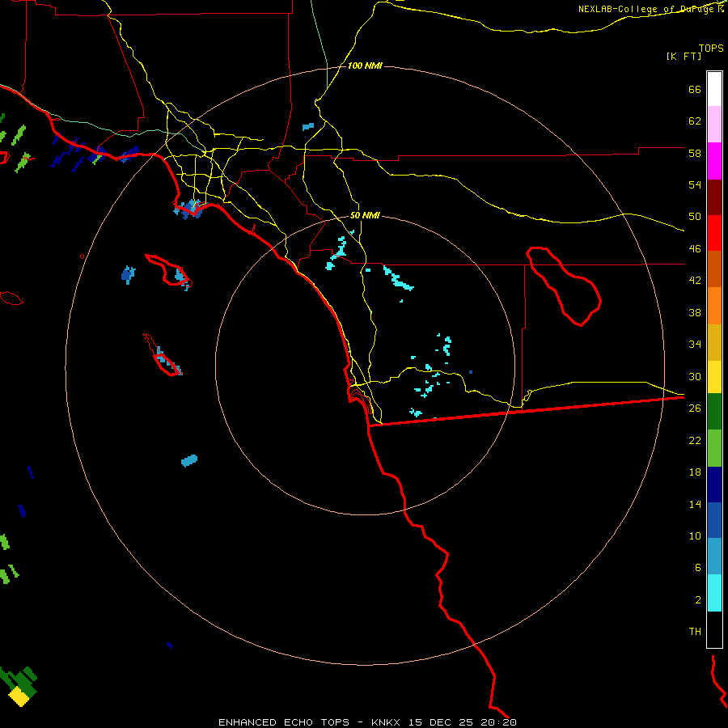Click the ENHANCED ECHO TOPS caption text
This screenshot has width=728, height=728.
[x=284, y=722]
